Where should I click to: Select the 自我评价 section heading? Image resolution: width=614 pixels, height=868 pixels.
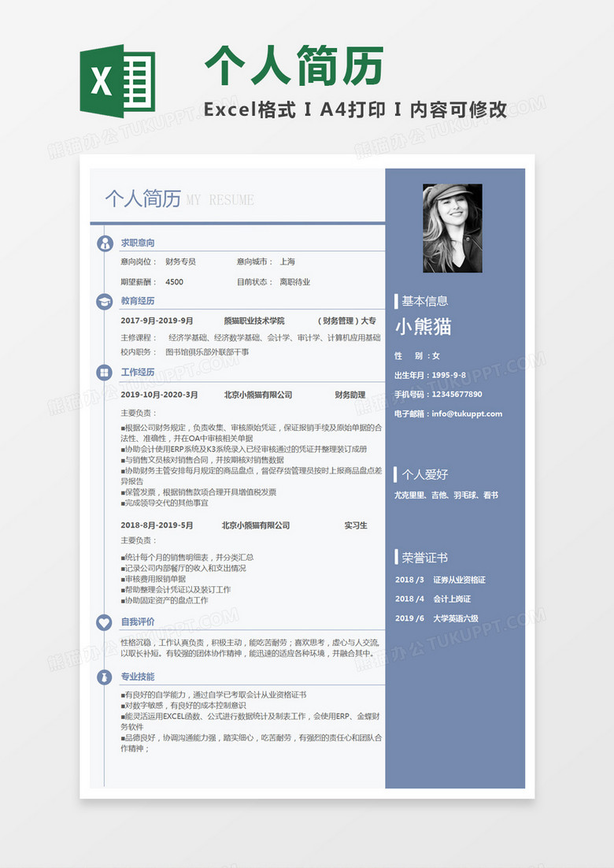click(138, 622)
